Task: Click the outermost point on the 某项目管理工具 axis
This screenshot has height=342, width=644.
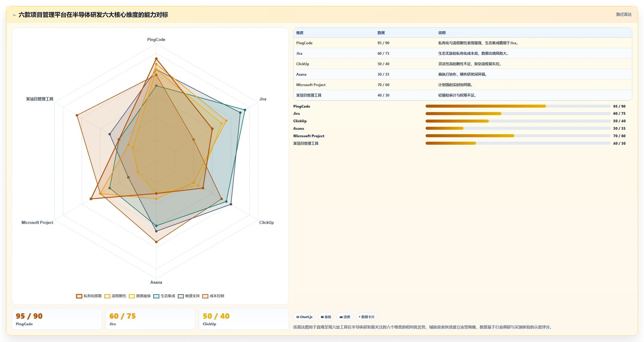Action: point(77,115)
